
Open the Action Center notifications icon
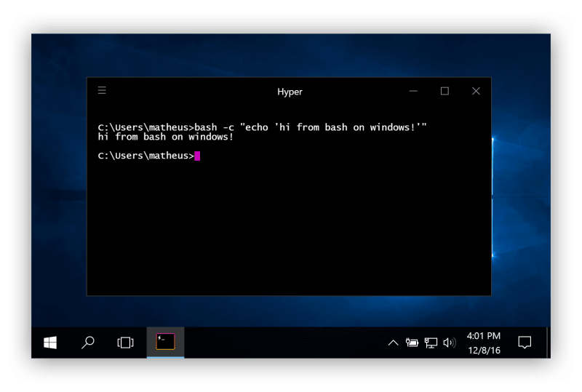(x=525, y=343)
